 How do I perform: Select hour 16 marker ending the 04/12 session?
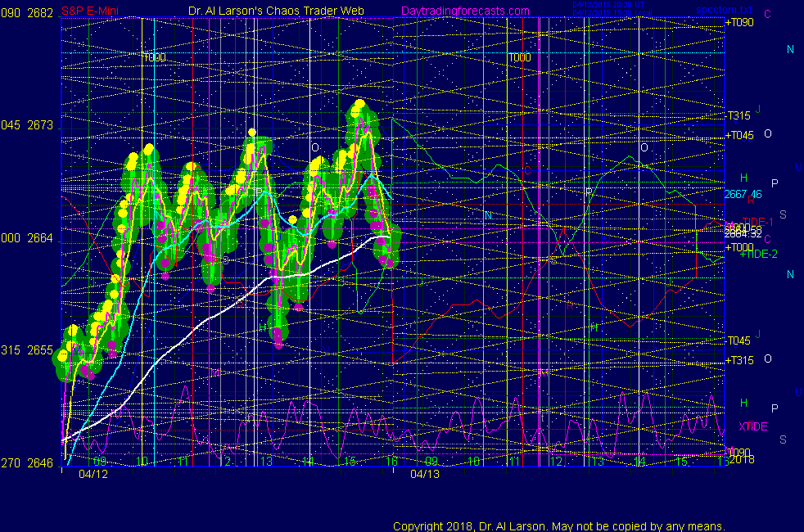(x=391, y=462)
